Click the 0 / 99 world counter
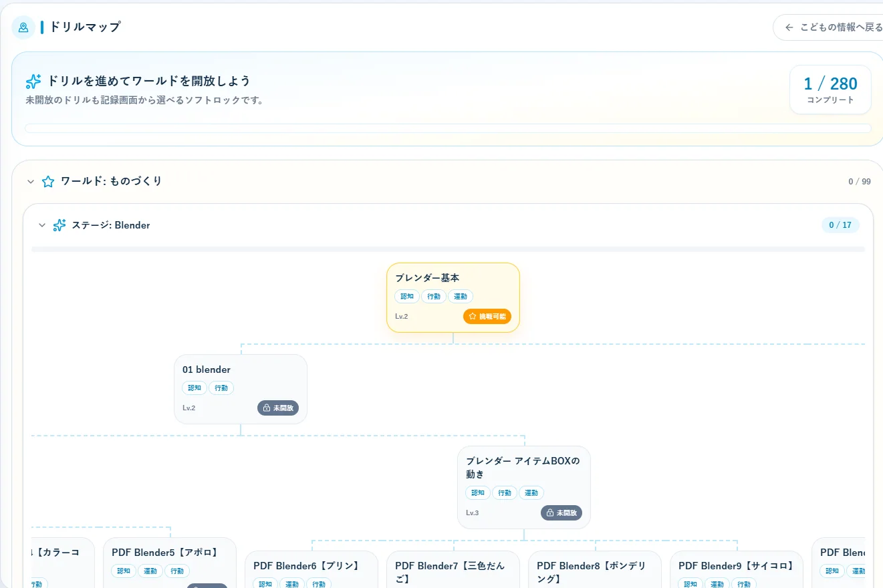The height and width of the screenshot is (588, 883). click(x=860, y=182)
